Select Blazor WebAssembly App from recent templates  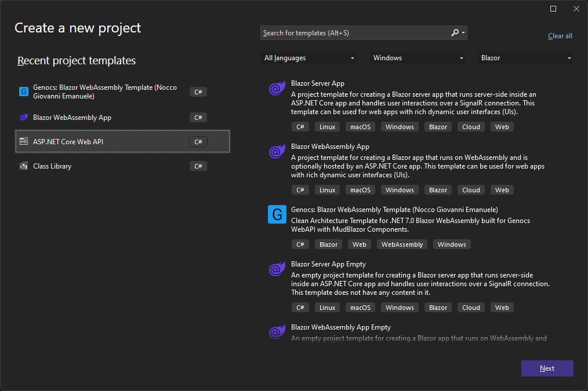coord(72,118)
